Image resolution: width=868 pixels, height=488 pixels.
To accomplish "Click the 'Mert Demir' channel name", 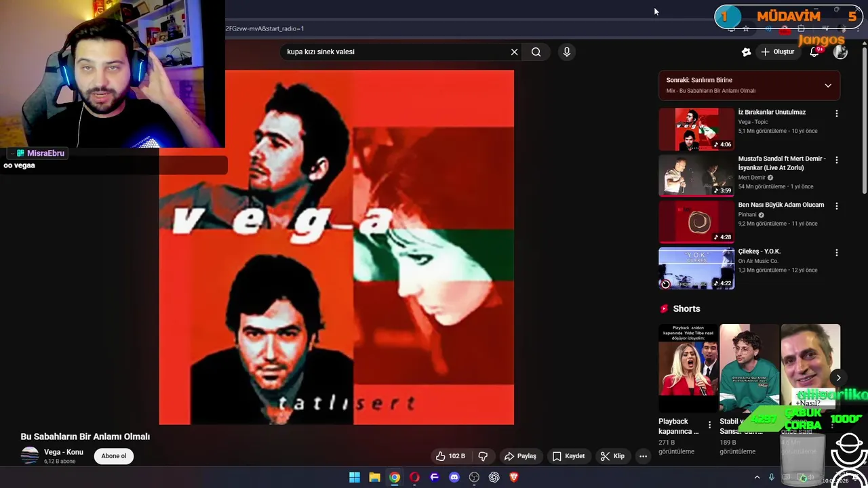I will coord(751,178).
